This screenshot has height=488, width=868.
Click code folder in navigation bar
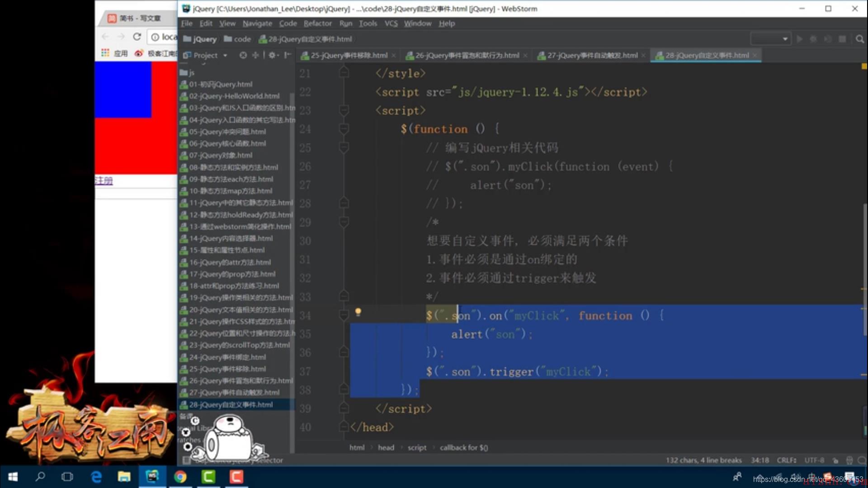237,39
